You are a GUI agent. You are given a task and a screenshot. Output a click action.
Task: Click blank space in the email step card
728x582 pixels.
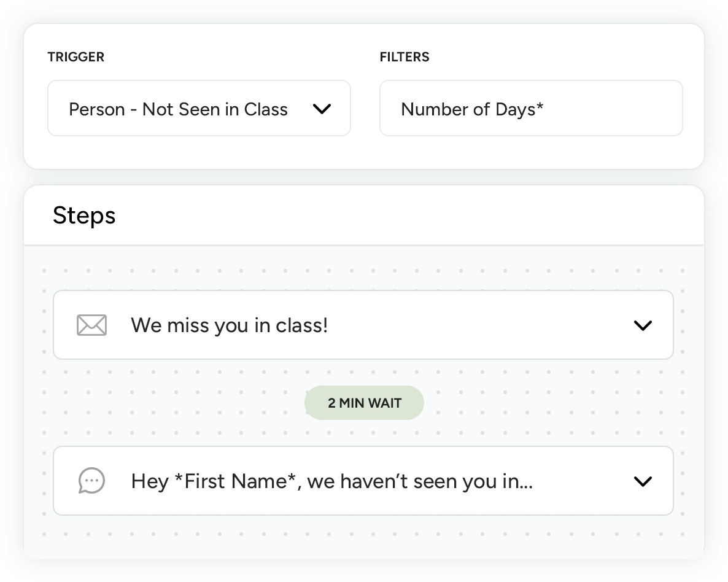[479, 325]
